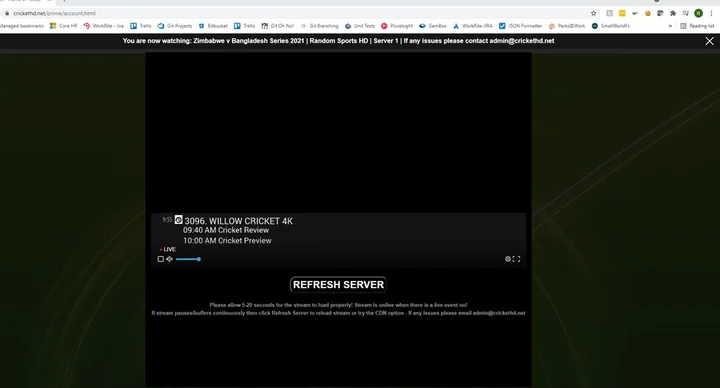The width and height of the screenshot is (720, 388).
Task: Open the Chrome three-dot menu
Action: (711, 13)
